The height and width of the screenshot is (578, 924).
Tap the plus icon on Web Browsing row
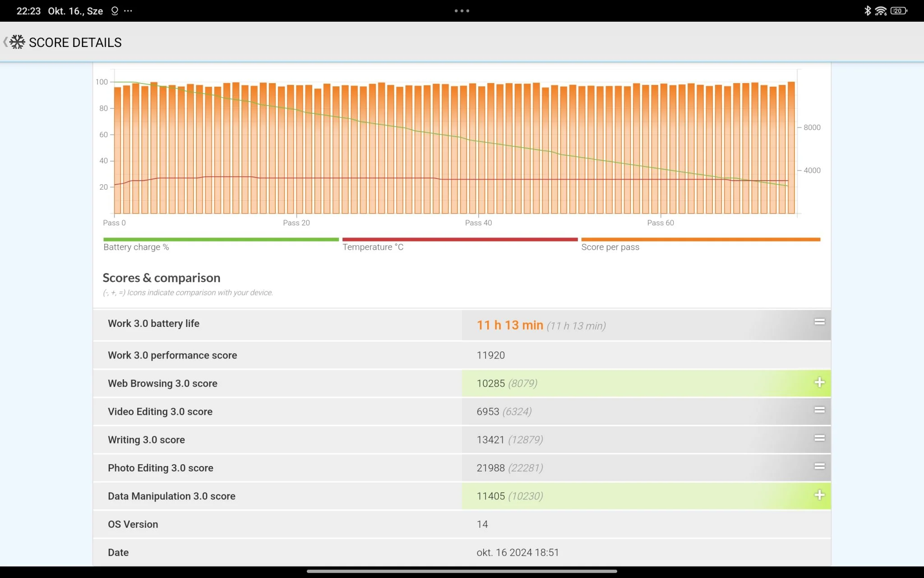tap(819, 382)
